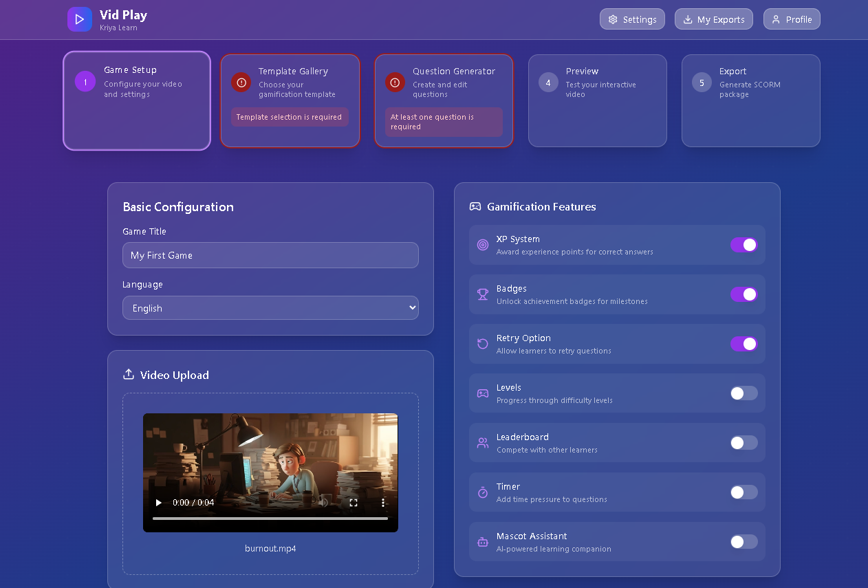Screen dimensions: 868x588
Task: Open the Settings button
Action: 632,19
